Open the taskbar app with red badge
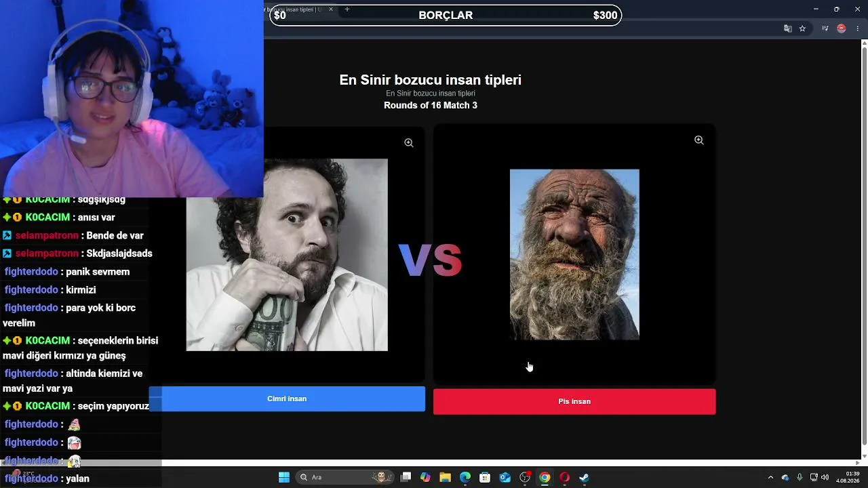868x488 pixels. (525, 477)
